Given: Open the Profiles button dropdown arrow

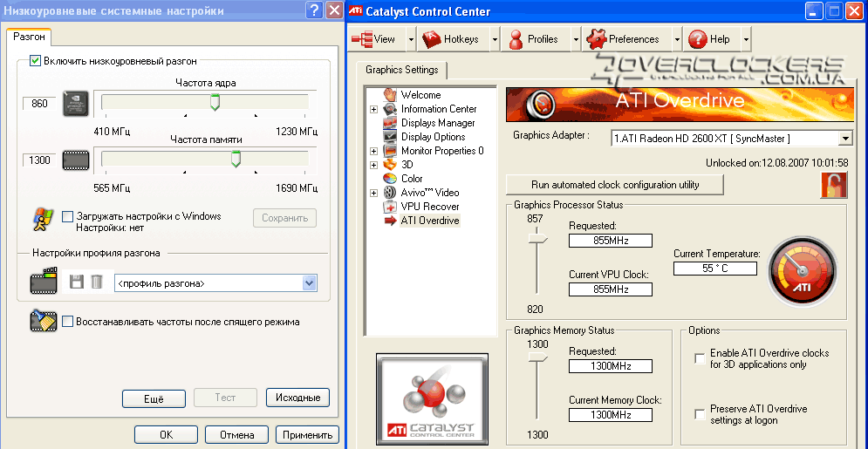Looking at the screenshot, I should pos(576,39).
